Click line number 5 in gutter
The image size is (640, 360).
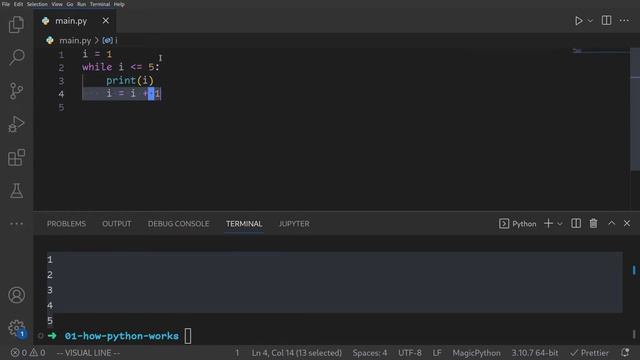(x=61, y=107)
